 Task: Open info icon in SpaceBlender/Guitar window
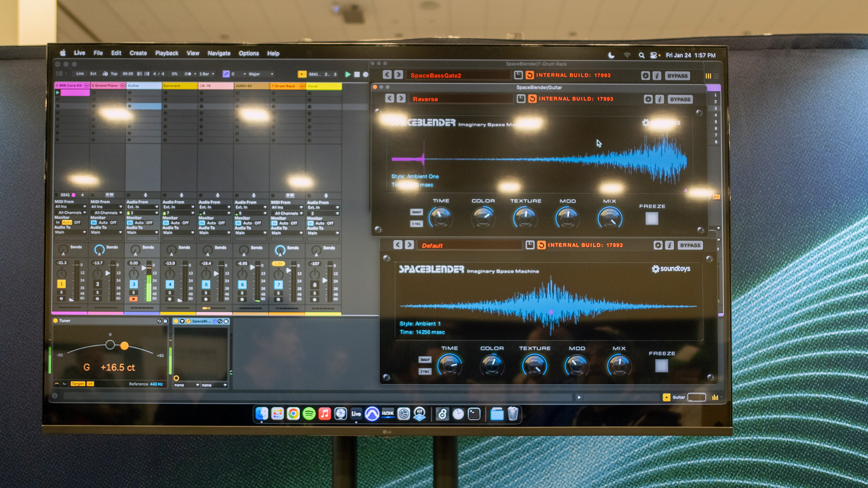(659, 99)
